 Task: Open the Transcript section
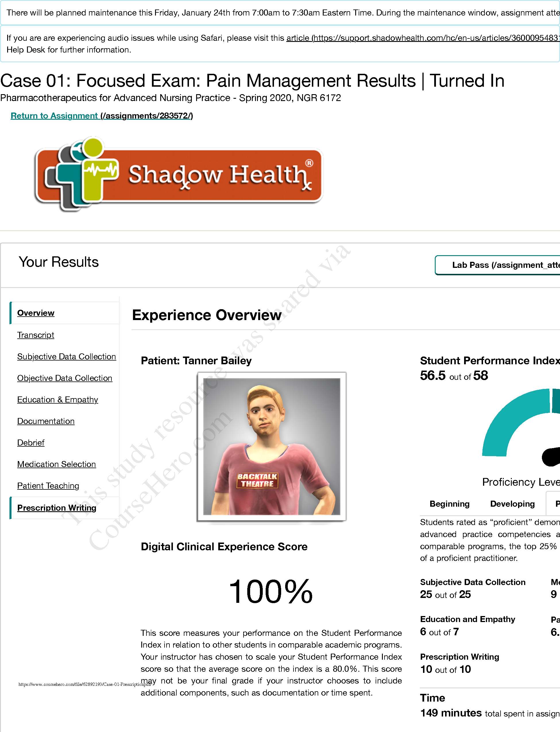[x=35, y=334]
